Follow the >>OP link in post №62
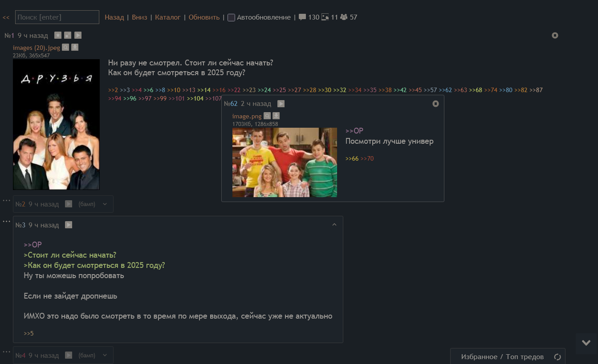 point(354,131)
